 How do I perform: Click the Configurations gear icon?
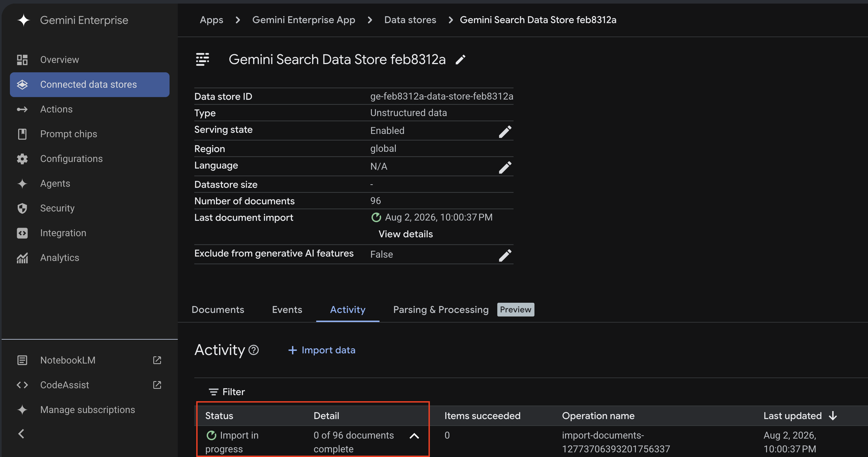(22, 159)
